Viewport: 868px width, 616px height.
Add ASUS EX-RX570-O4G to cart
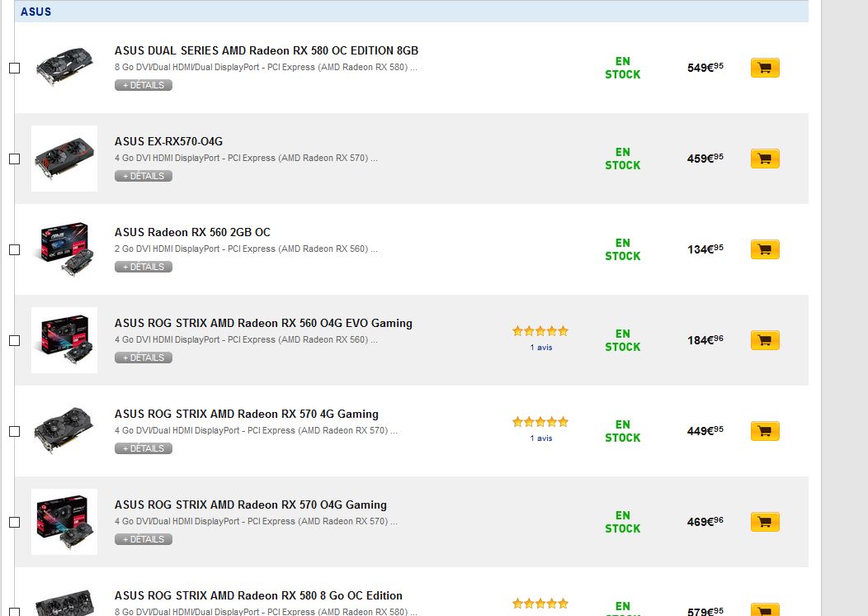[765, 159]
